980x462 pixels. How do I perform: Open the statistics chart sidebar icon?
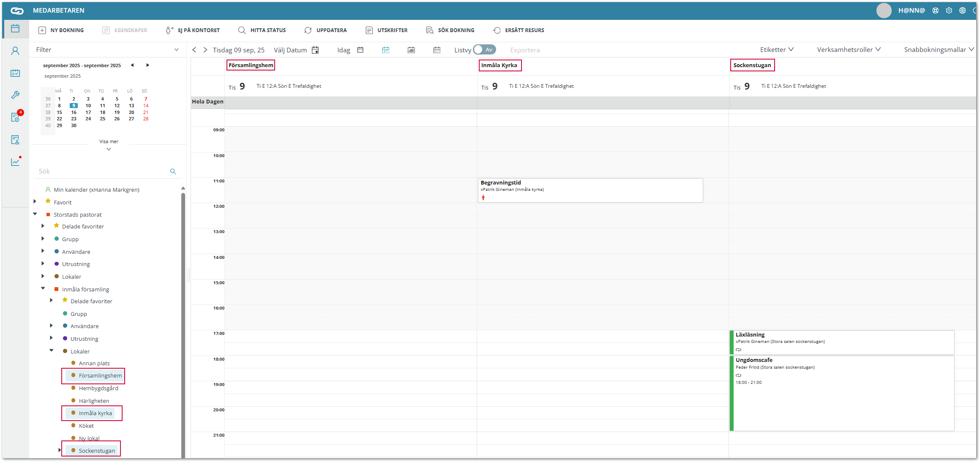[15, 162]
